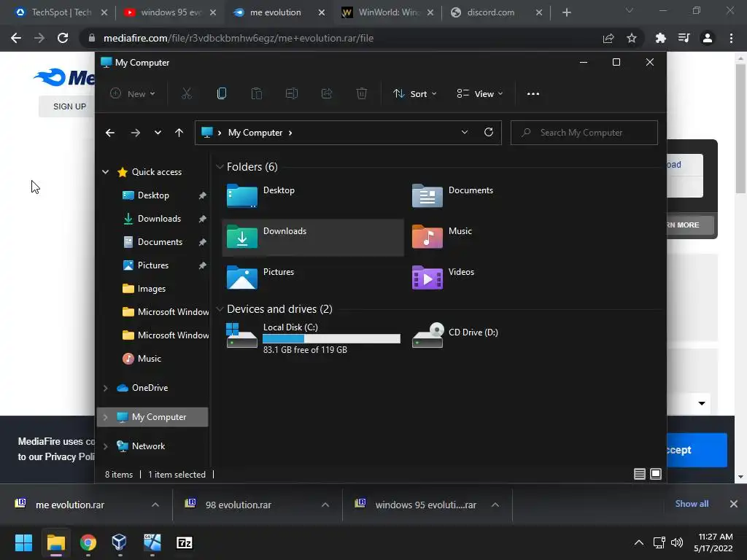Collapse the Quick access tree node
The image size is (747, 560).
(x=105, y=172)
